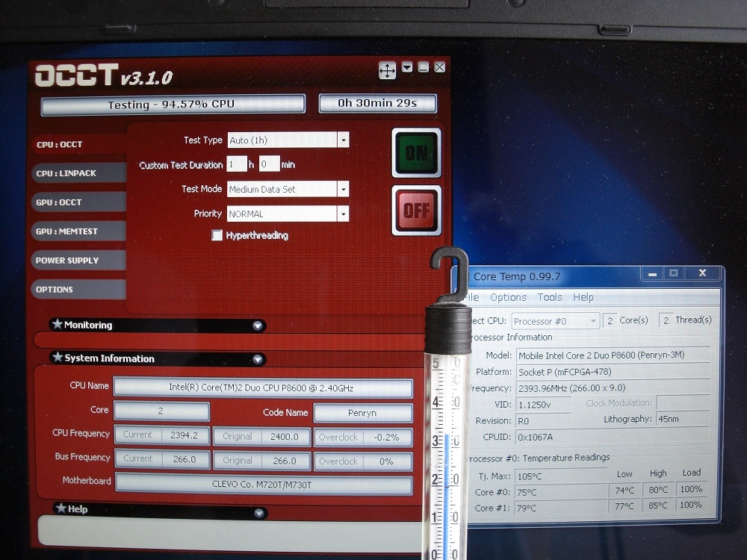The image size is (747, 560).
Task: Open the OPTIONS tab
Action: 79,290
